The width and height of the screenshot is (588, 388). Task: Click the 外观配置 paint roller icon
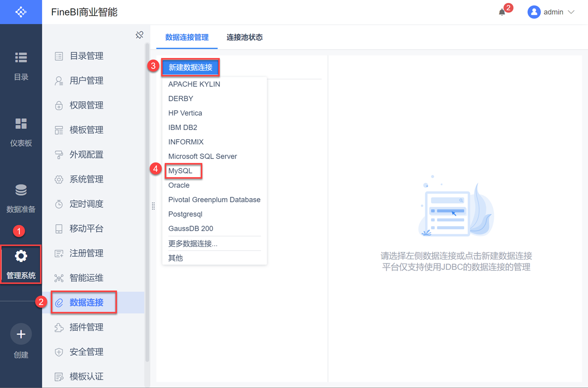pos(59,155)
